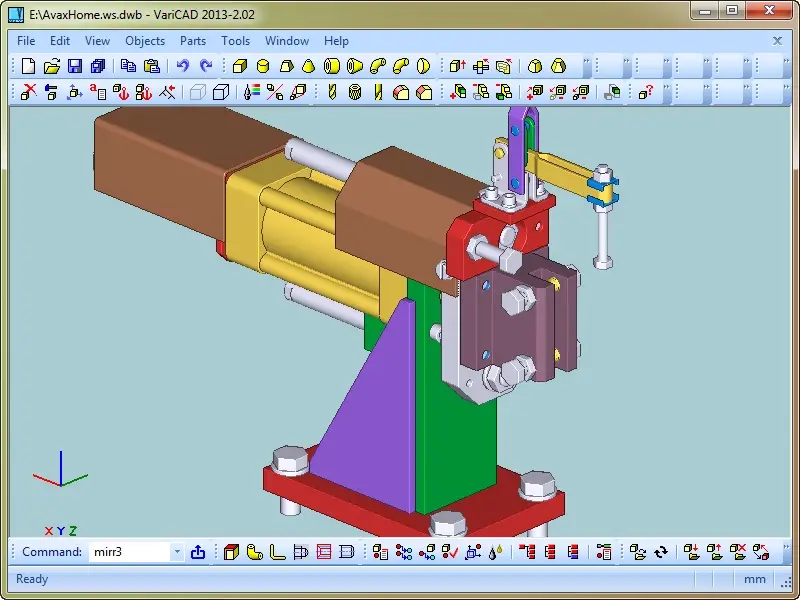The width and height of the screenshot is (800, 600).
Task: Insert a sphere segment solid
Action: click(423, 66)
